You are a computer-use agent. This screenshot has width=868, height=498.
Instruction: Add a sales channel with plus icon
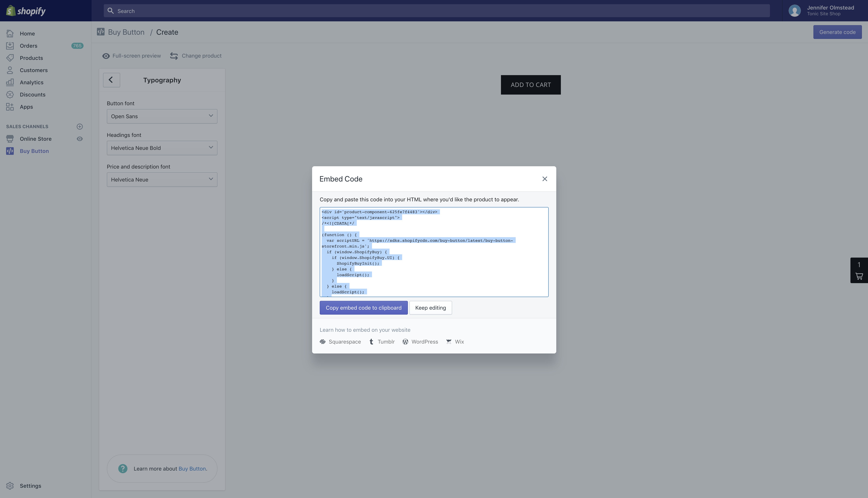pos(80,127)
